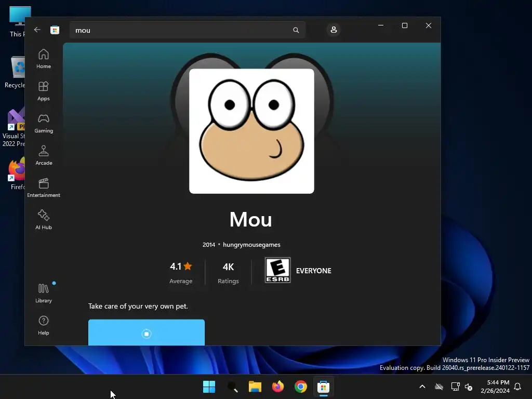Click the ESRB Everyone rating badge
Viewport: 532px width, 399px height.
pyautogui.click(x=277, y=270)
